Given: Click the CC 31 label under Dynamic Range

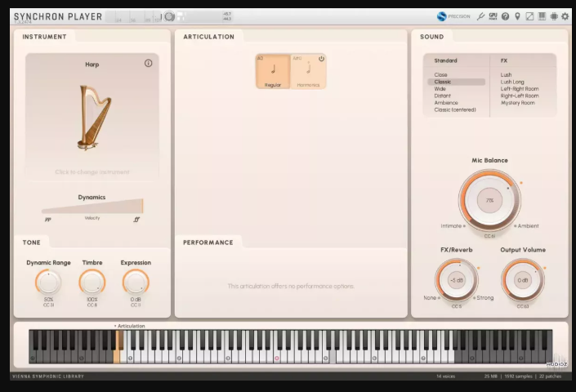Looking at the screenshot, I should click(48, 305).
